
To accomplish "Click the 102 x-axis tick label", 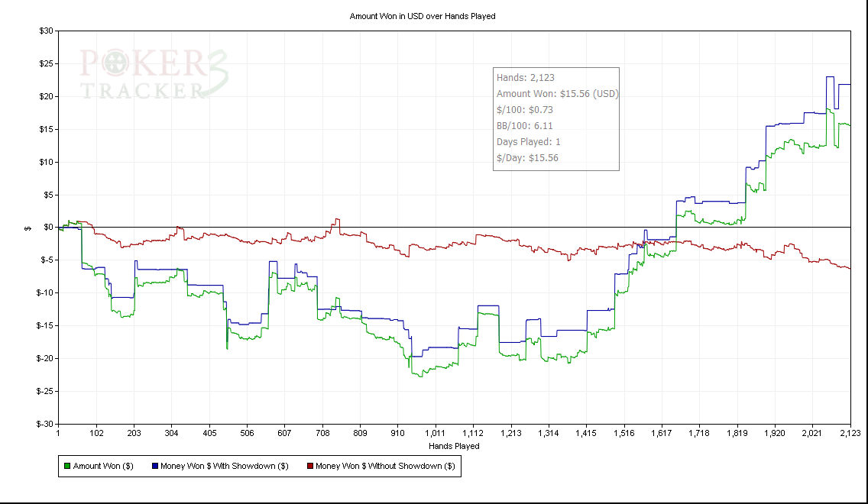I will (x=96, y=433).
